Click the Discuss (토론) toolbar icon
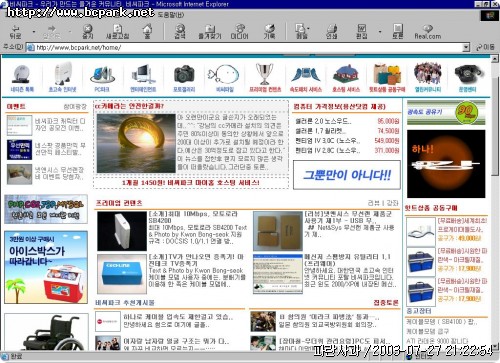Image resolution: width=500 pixels, height=363 pixels. click(397, 31)
